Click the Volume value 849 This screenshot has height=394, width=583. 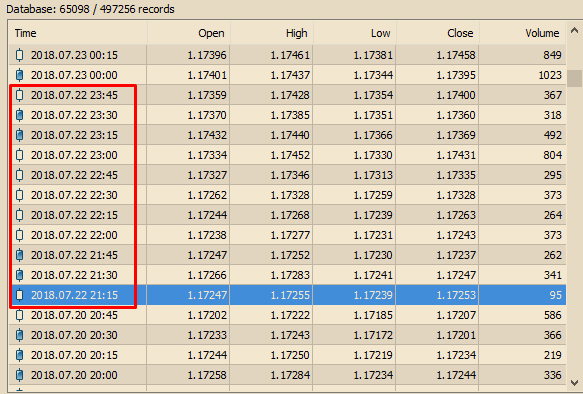coord(552,55)
